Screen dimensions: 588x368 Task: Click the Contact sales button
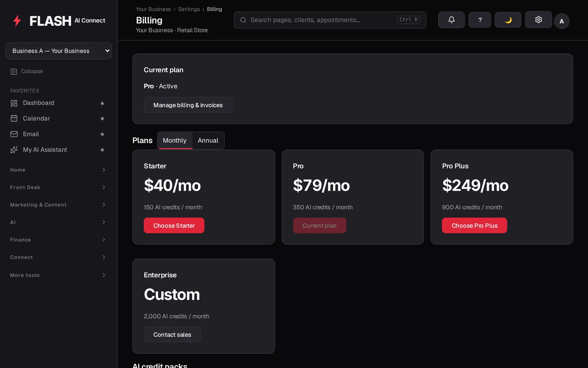(172, 335)
